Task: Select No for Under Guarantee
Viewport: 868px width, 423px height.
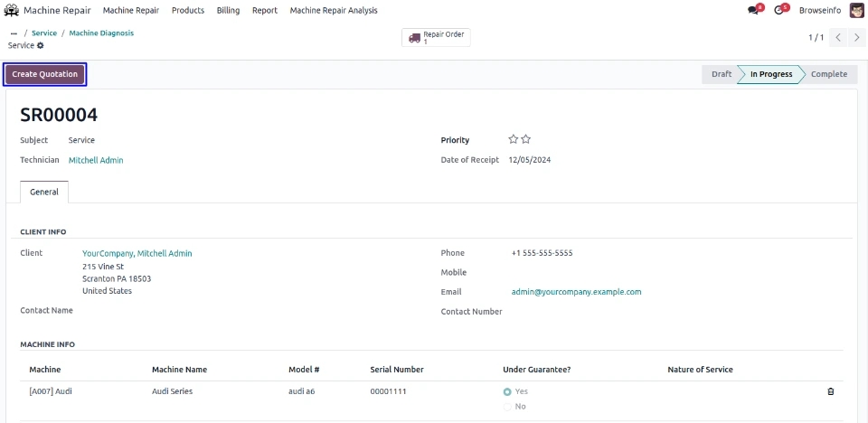Action: (x=507, y=407)
